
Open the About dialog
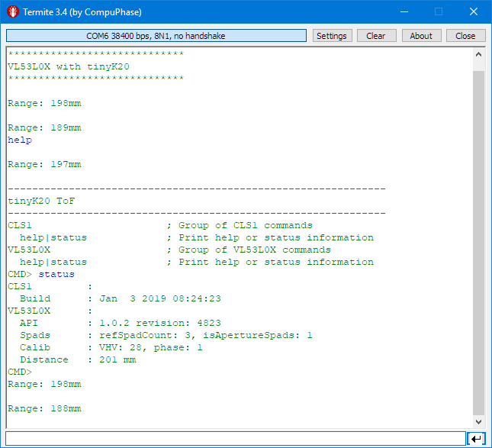pos(421,36)
